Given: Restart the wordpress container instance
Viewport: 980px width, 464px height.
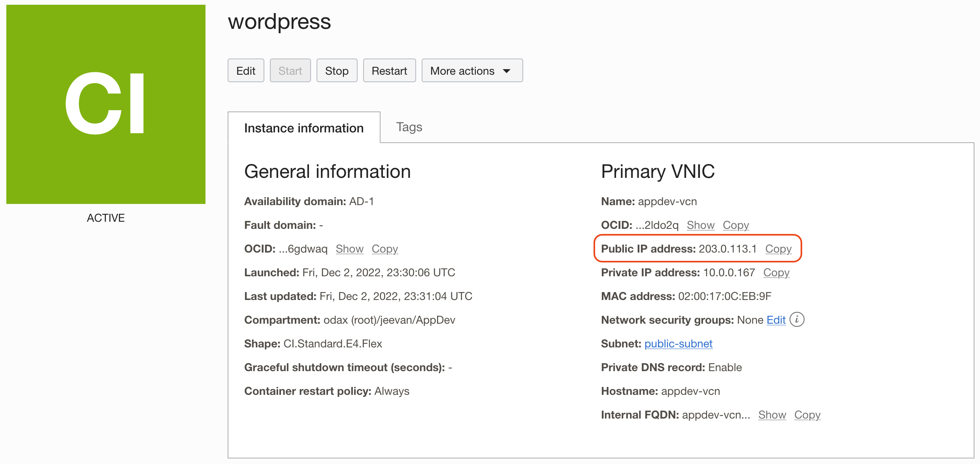Looking at the screenshot, I should tap(389, 70).
